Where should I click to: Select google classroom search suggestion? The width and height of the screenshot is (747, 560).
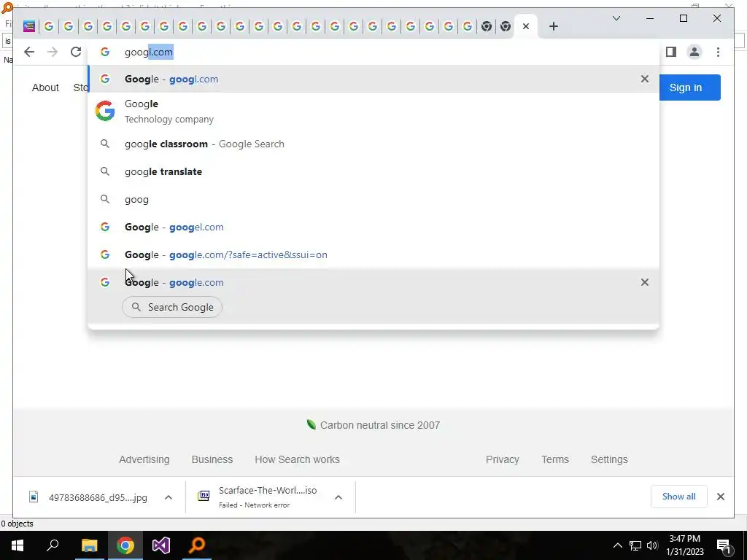[373, 144]
